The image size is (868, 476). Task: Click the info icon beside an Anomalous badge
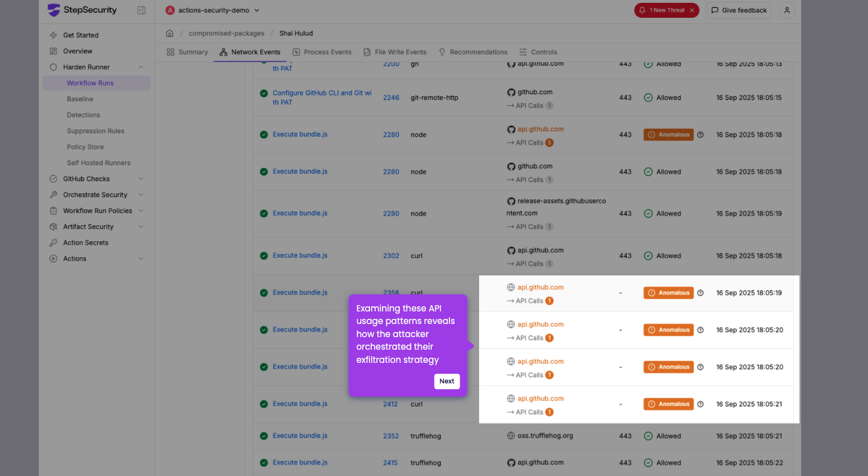[701, 293]
